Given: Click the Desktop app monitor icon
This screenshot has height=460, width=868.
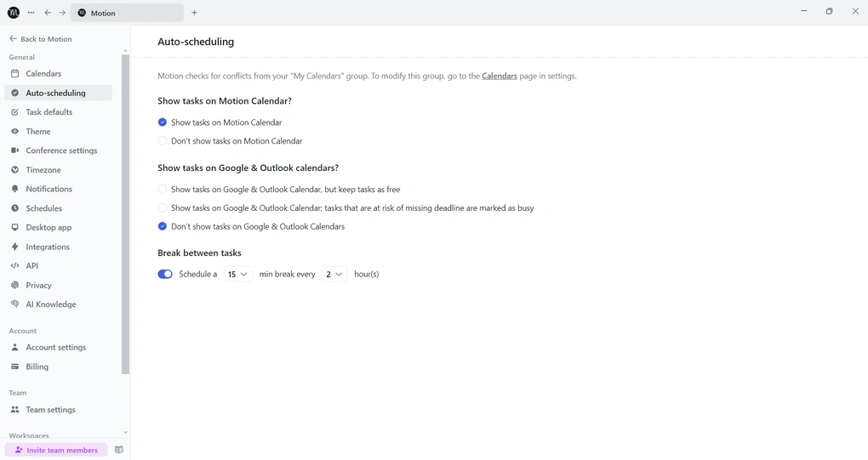Looking at the screenshot, I should click(15, 227).
